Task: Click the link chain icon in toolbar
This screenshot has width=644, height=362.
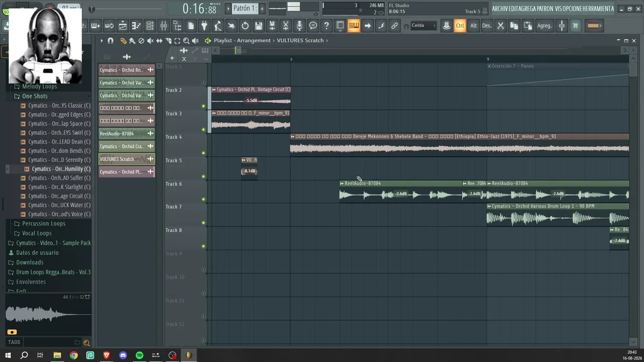Action: pos(394,26)
